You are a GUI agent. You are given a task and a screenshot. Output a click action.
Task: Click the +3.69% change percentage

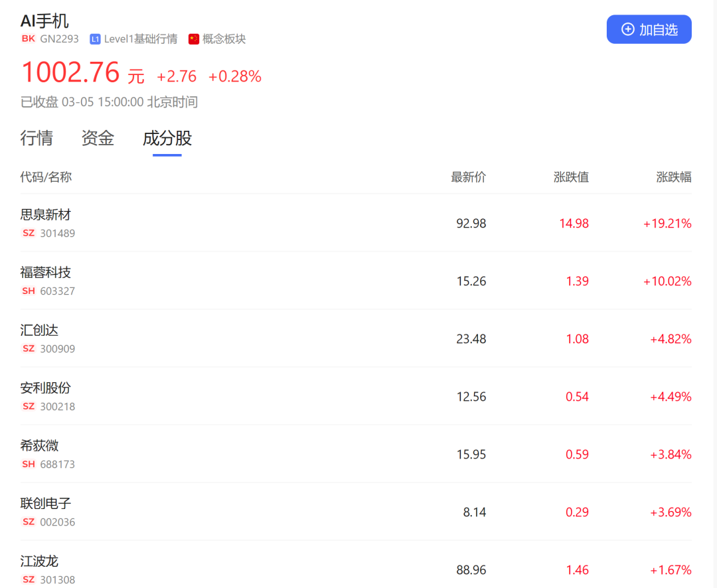(671, 512)
